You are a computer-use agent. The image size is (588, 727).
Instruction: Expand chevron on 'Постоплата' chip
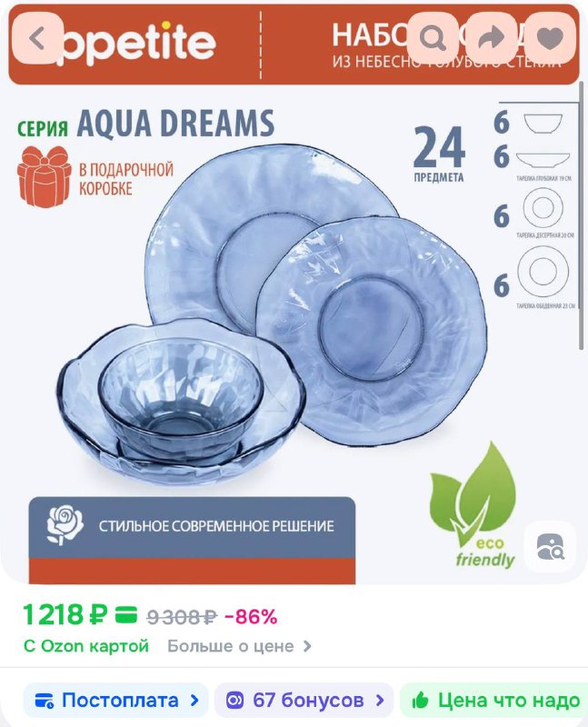pyautogui.click(x=194, y=700)
